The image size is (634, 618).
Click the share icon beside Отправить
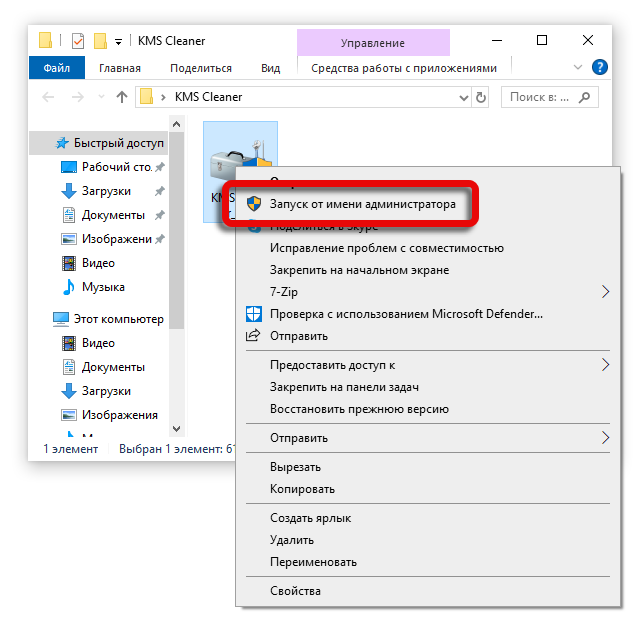point(253,336)
